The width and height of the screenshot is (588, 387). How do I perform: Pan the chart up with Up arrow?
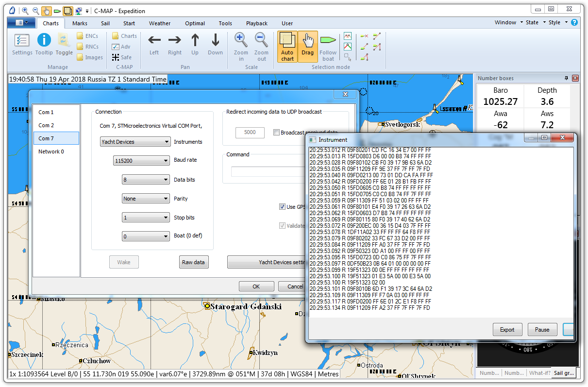(x=195, y=44)
